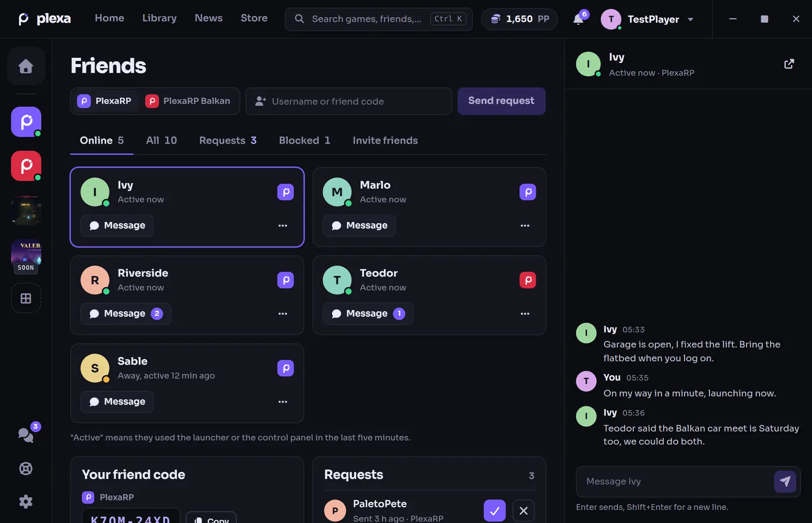Open more options for Sable's card
This screenshot has width=812, height=523.
(x=283, y=402)
